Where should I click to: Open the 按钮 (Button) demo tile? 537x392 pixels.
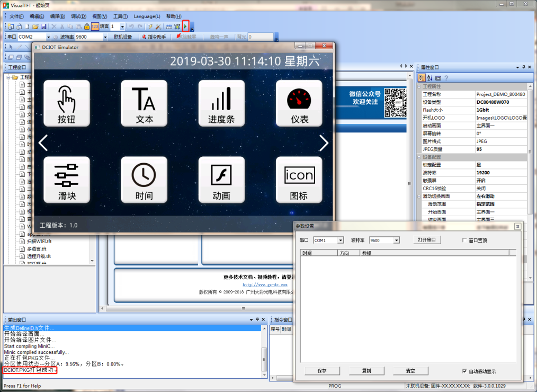(x=66, y=103)
